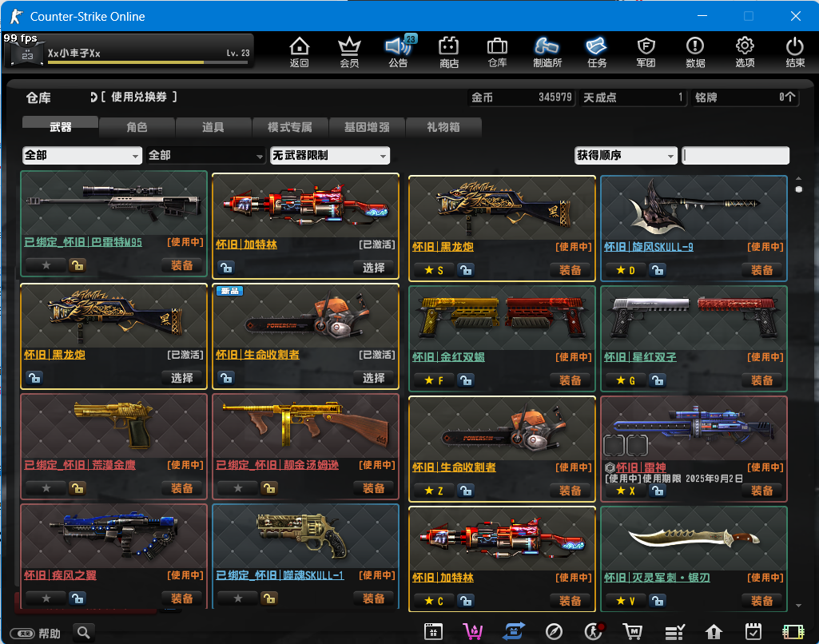Switch to the 模式专属 tab
Image resolution: width=819 pixels, height=644 pixels.
click(x=290, y=127)
